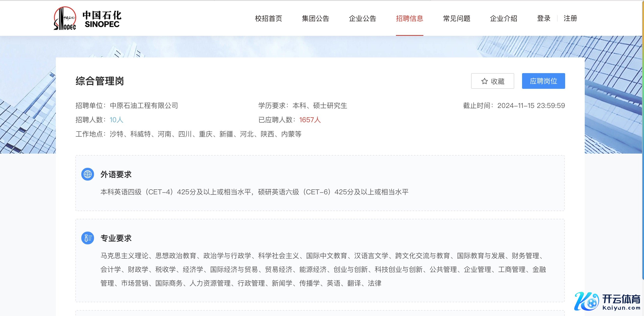Open 企业公告 navigation item
Image resolution: width=644 pixels, height=316 pixels.
click(x=362, y=18)
